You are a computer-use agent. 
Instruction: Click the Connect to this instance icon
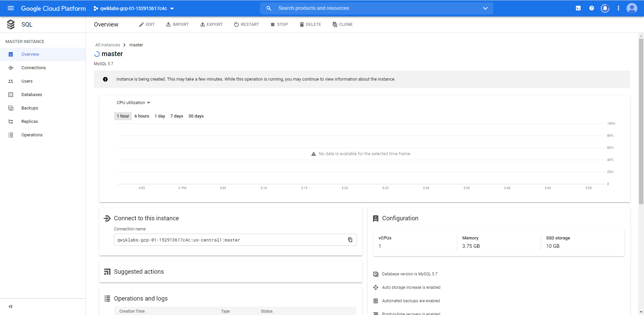click(x=107, y=218)
